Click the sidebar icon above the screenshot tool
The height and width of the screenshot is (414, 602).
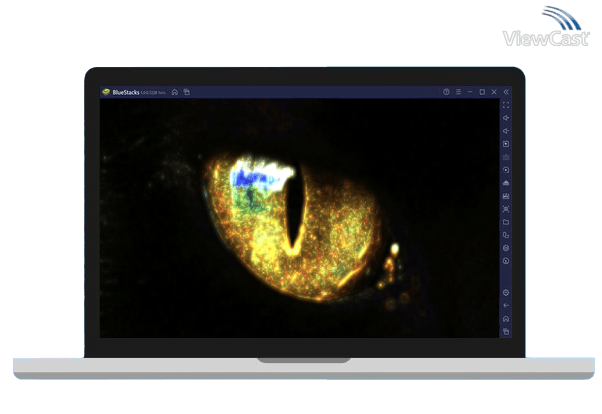pyautogui.click(x=506, y=196)
